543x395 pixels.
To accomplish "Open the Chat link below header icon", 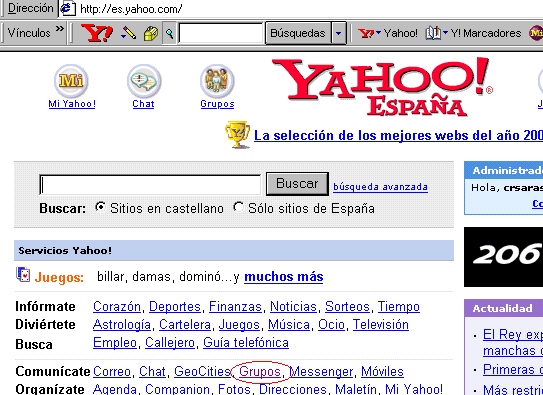I will click(x=143, y=104).
